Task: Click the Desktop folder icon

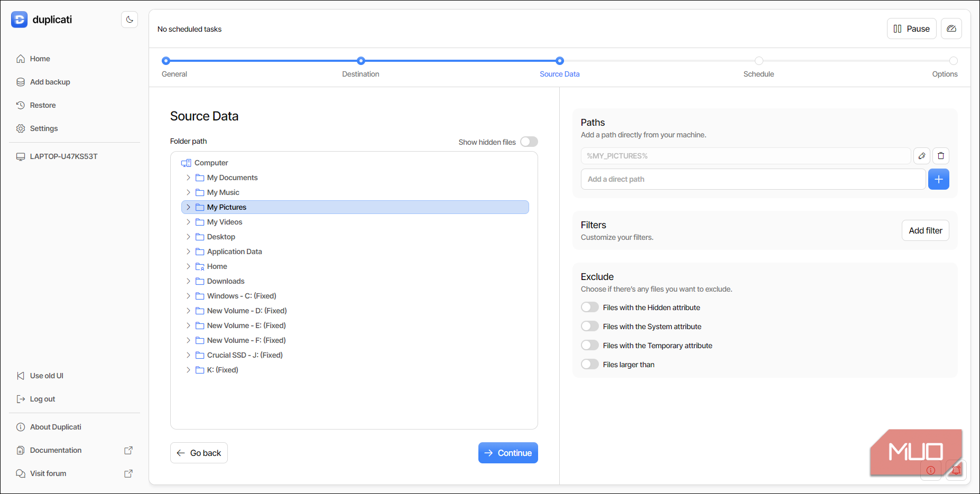Action: click(x=200, y=237)
